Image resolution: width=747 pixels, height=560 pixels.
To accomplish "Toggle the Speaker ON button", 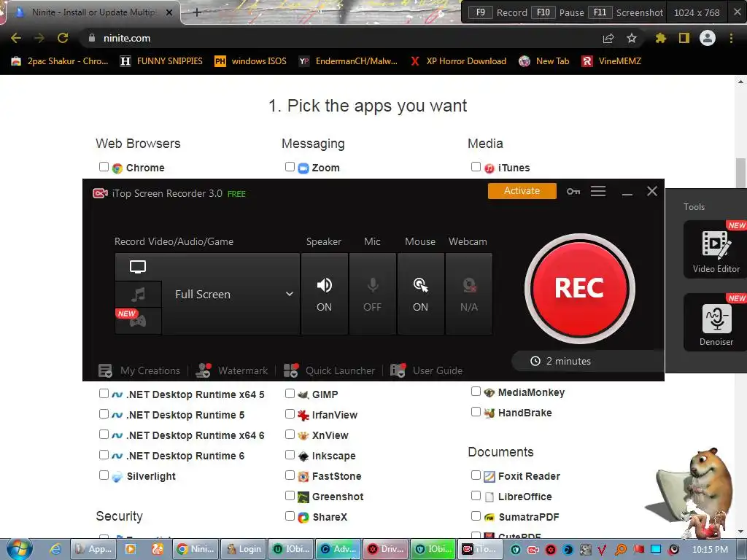I will [325, 294].
